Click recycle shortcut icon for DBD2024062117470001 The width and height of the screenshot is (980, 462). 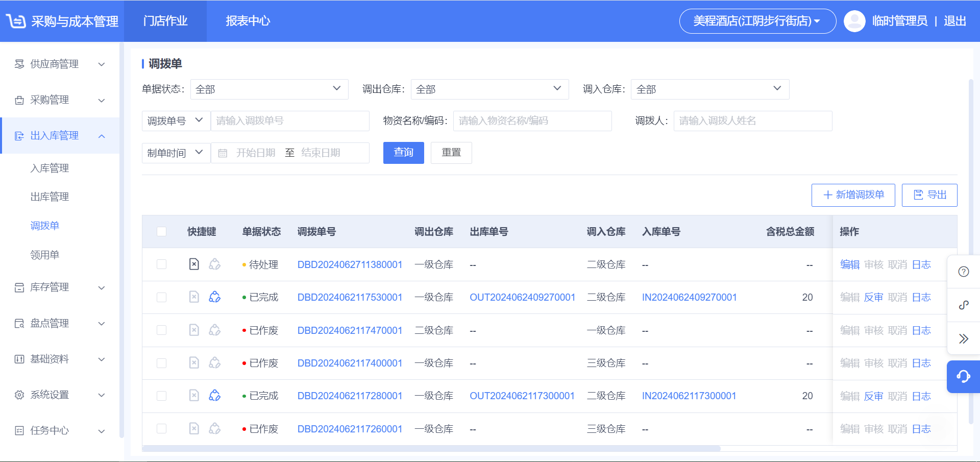coord(215,330)
